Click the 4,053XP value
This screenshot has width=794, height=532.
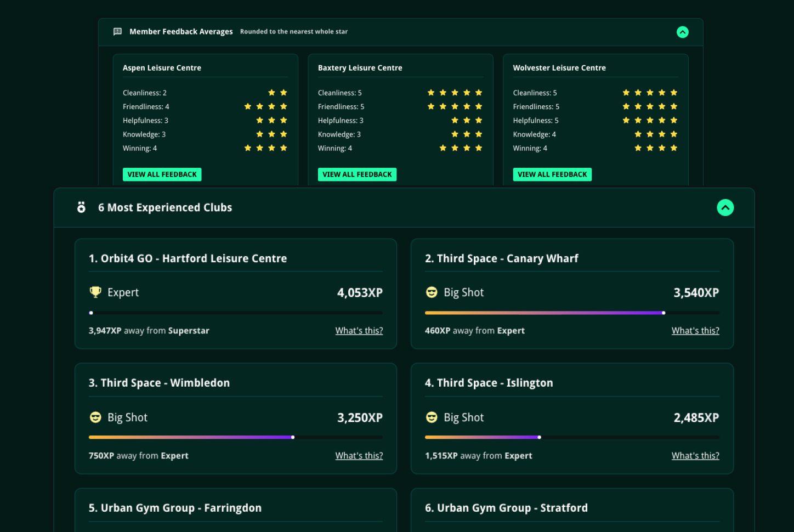(x=360, y=292)
